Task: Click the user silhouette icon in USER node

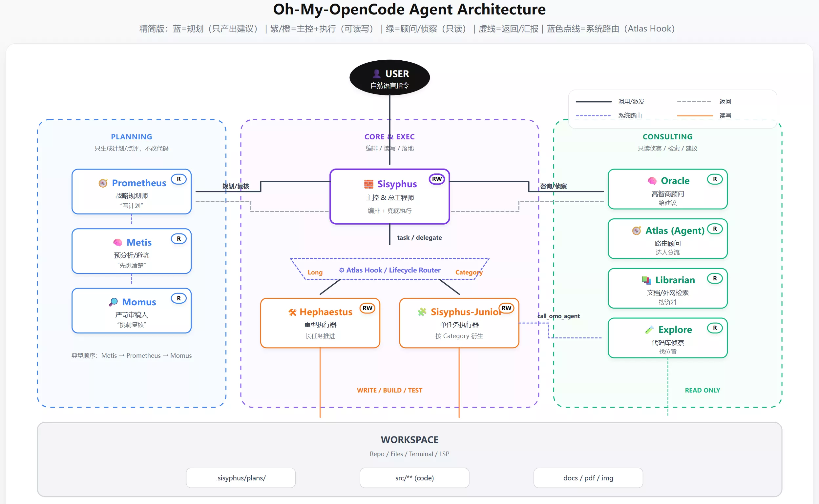Action: (x=376, y=74)
